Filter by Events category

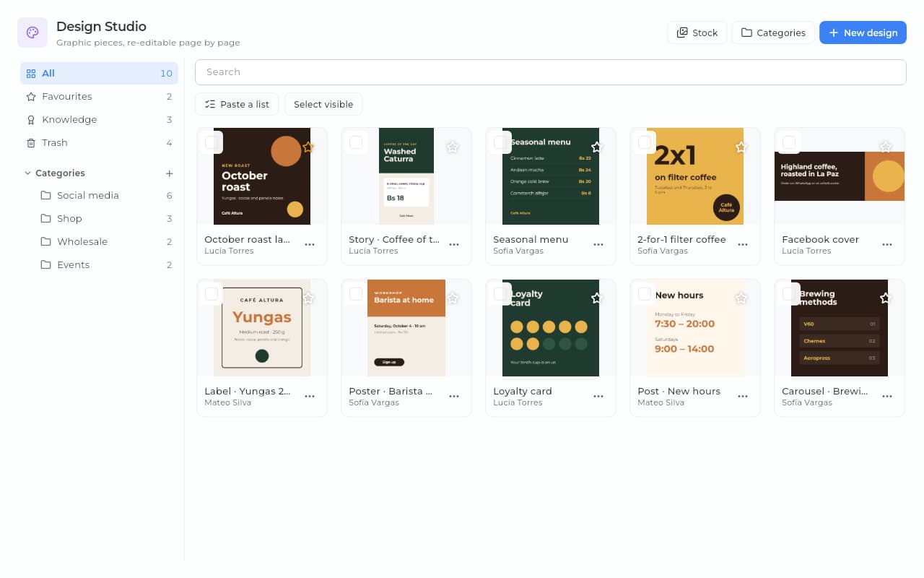pos(106,264)
